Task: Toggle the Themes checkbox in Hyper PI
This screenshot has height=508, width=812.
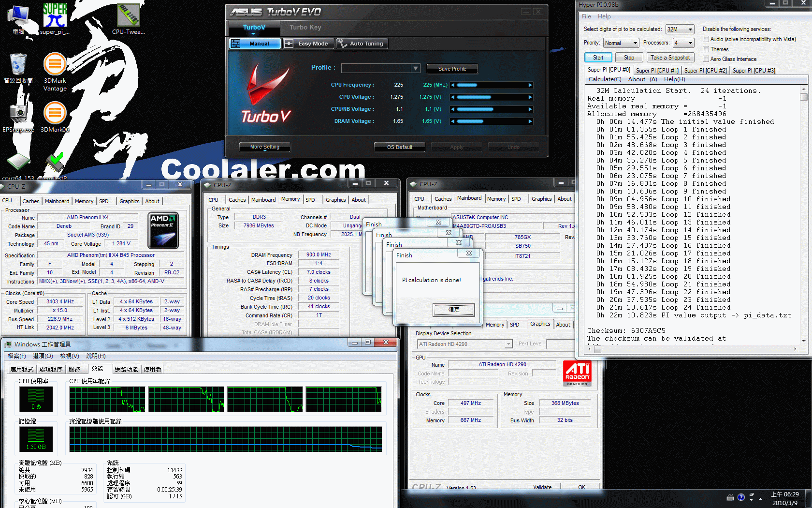Action: point(706,49)
